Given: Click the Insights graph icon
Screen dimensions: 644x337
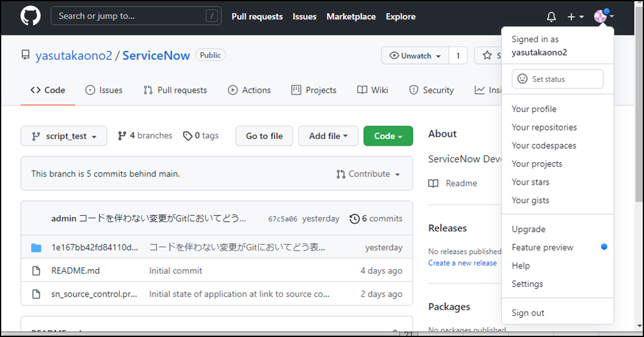Looking at the screenshot, I should [x=479, y=90].
